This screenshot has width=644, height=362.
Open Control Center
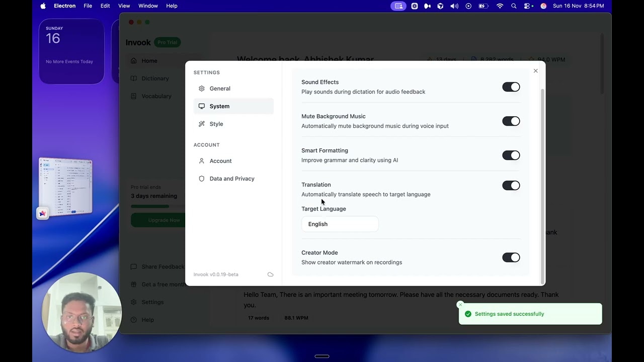[528, 6]
